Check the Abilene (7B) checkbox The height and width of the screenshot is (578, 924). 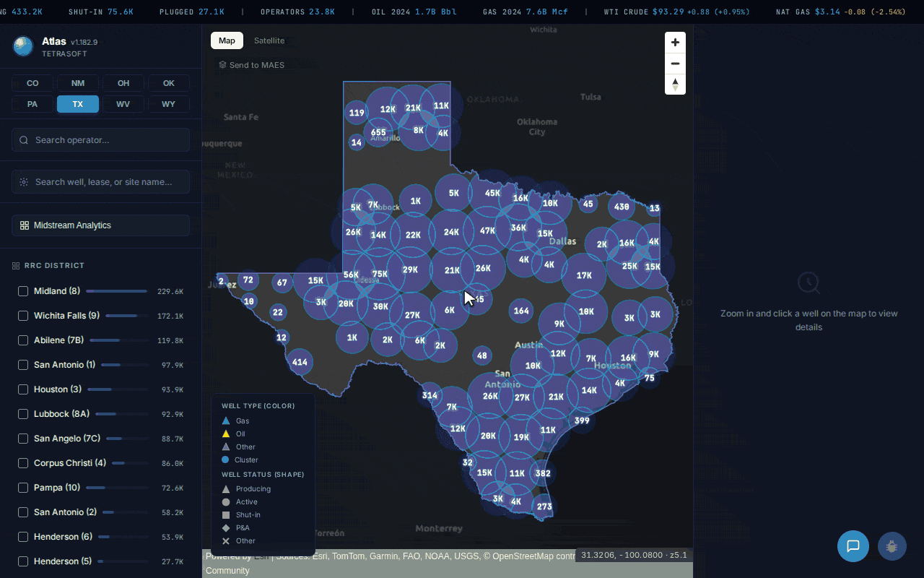point(23,340)
